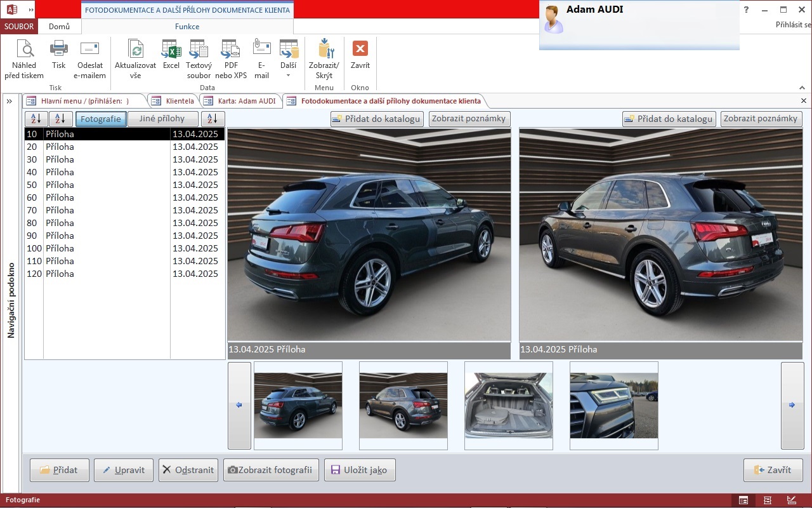Switch to Fotografie view toggle
The width and height of the screenshot is (812, 508).
pos(101,119)
